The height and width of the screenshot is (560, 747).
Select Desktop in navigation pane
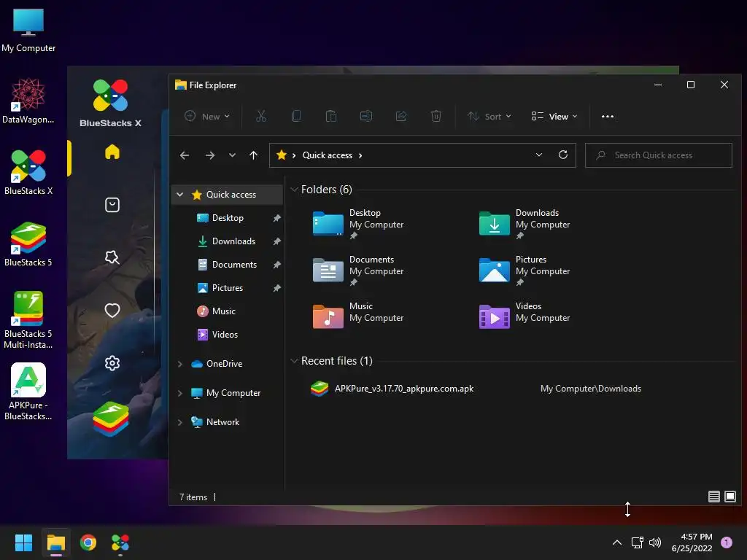tap(228, 217)
